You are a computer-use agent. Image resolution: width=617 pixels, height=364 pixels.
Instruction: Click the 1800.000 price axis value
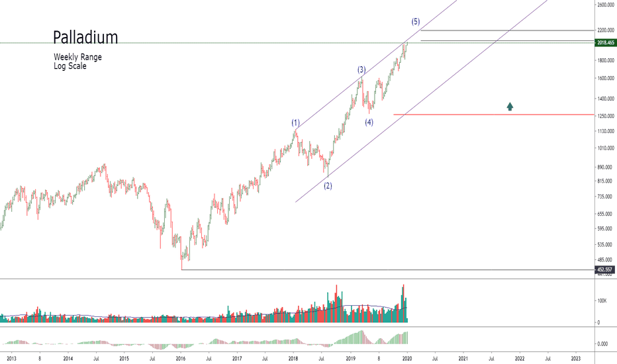606,60
